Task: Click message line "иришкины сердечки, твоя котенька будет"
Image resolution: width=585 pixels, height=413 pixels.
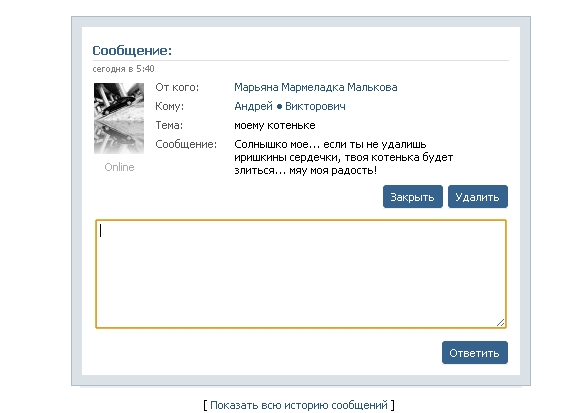Action: tap(344, 157)
